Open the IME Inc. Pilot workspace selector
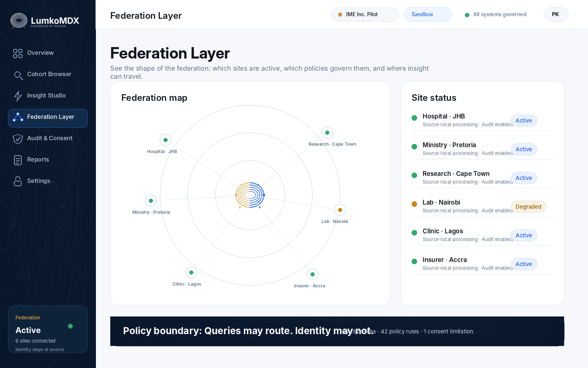Viewport: 588px width, 368px height. point(365,14)
